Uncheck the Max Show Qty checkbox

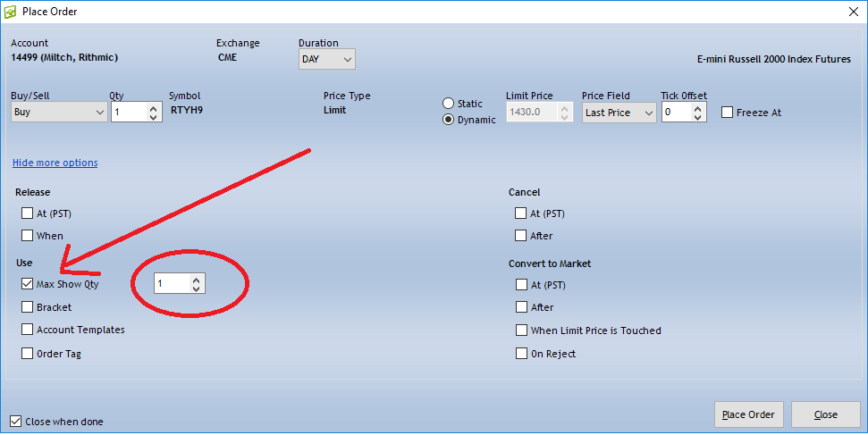[x=27, y=284]
